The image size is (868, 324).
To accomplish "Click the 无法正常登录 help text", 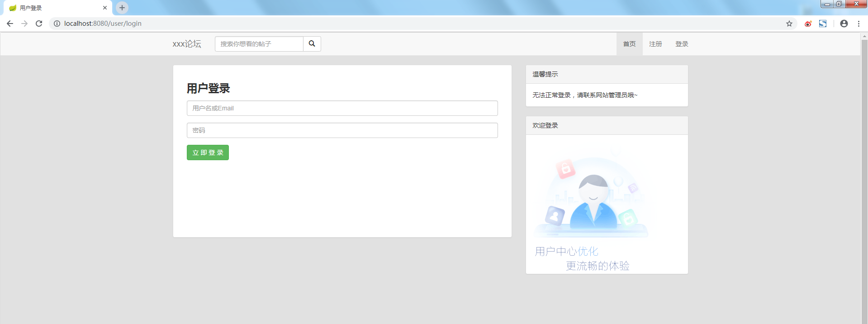I will coord(585,95).
